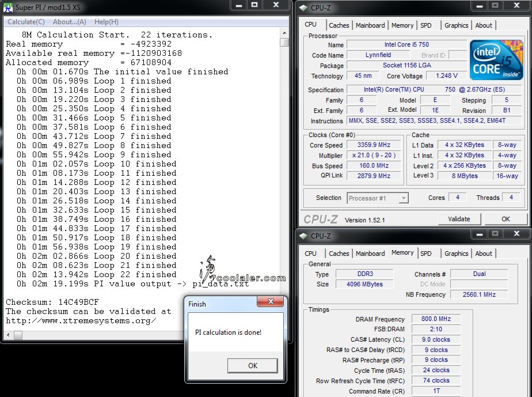Expand the Processor #1 selection dropdown
532x397 pixels.
coord(403,198)
